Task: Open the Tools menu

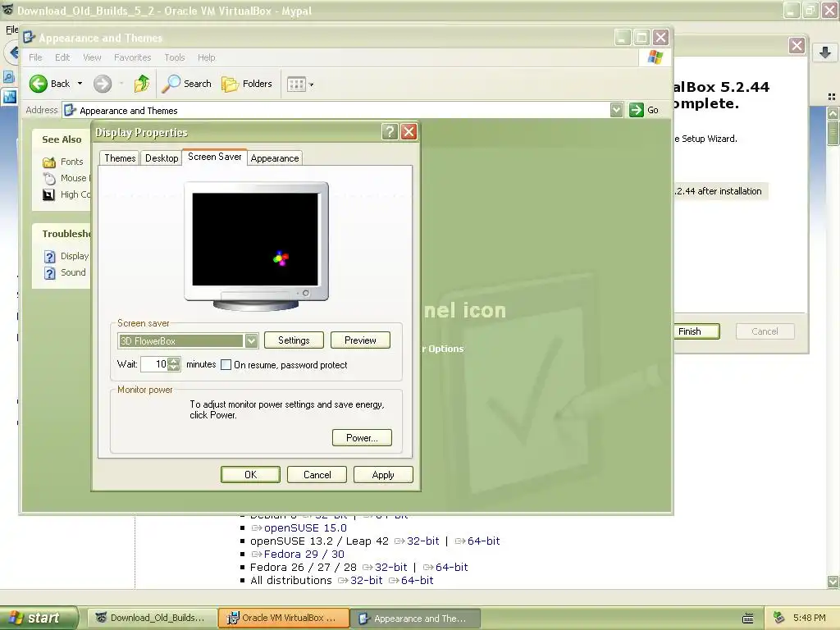Action: [x=174, y=57]
